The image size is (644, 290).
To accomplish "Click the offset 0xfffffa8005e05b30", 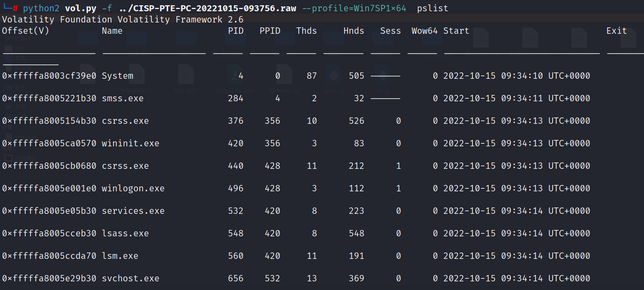I will (x=49, y=211).
